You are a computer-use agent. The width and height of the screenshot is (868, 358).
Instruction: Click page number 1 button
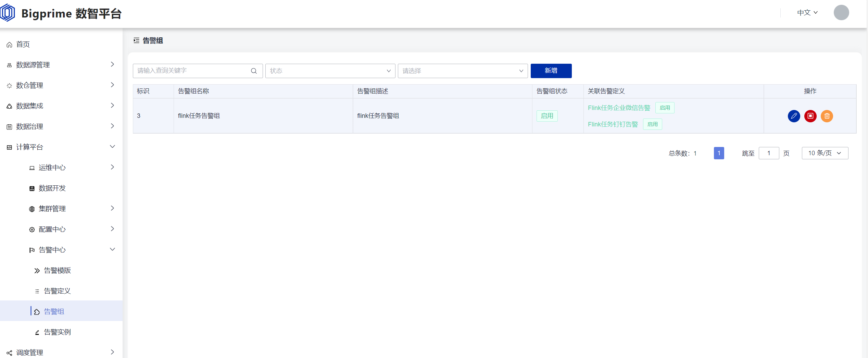[719, 153]
